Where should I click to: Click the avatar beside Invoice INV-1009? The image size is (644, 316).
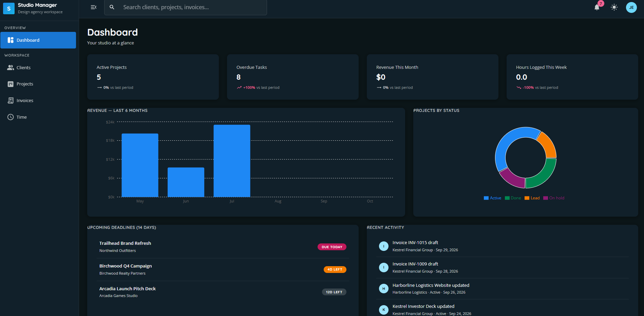[384, 268]
